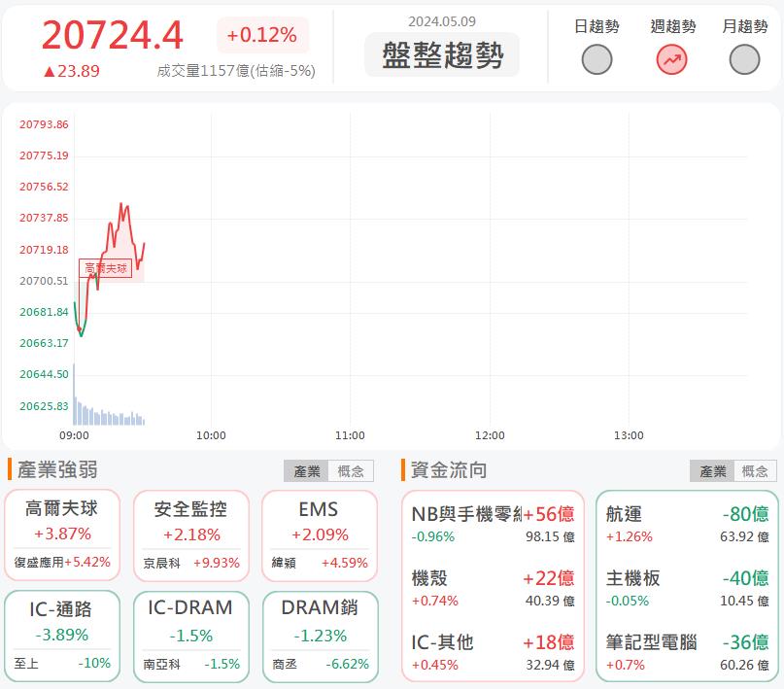Select the 筆記型電腦 -36億 outflow row

click(x=687, y=652)
